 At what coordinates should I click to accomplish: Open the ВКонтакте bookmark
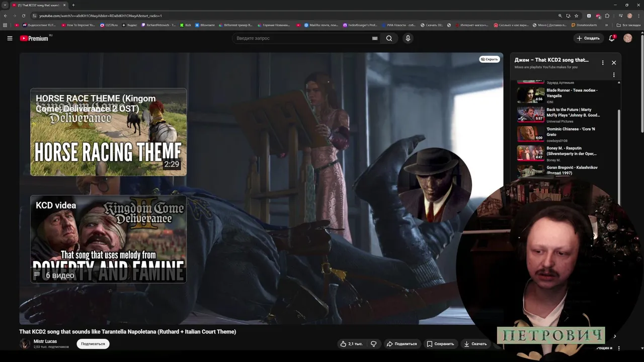tap(204, 25)
